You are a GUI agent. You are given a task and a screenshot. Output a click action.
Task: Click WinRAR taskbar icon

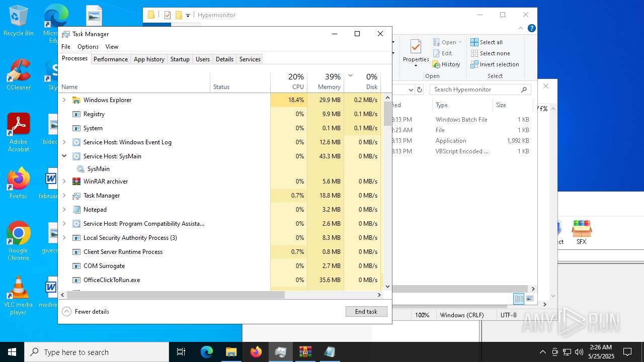coord(305,352)
